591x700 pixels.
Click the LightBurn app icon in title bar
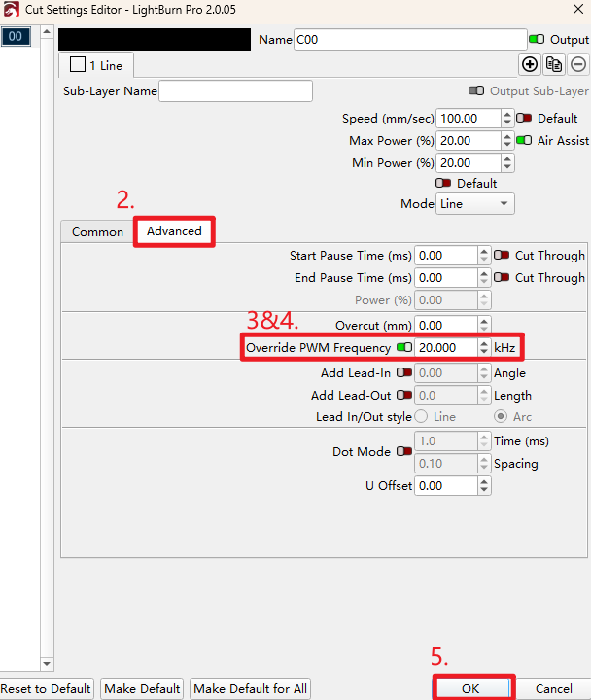click(x=10, y=10)
